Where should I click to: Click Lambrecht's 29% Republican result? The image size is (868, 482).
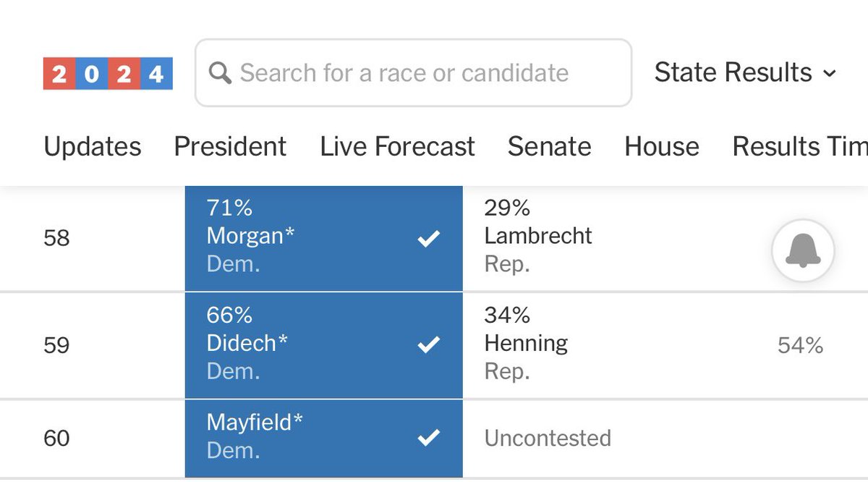(537, 237)
